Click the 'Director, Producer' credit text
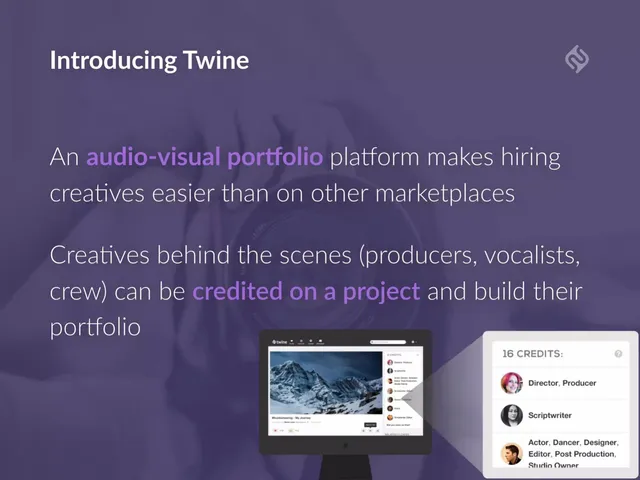The height and width of the screenshot is (480, 640). 562,383
